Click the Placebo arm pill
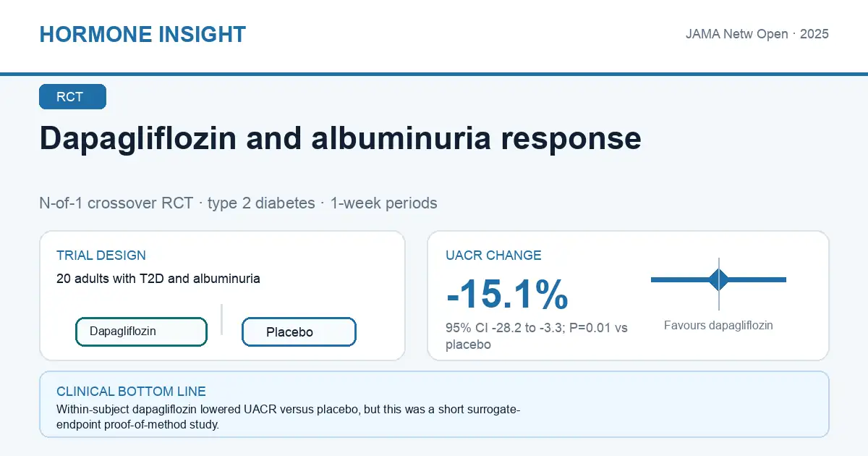The image size is (868, 456). (x=299, y=332)
